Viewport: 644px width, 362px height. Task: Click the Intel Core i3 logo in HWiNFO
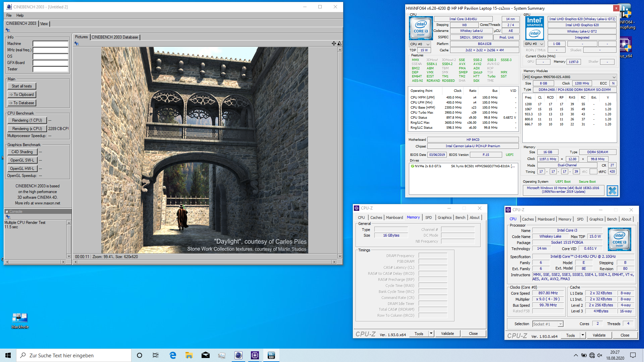point(421,28)
